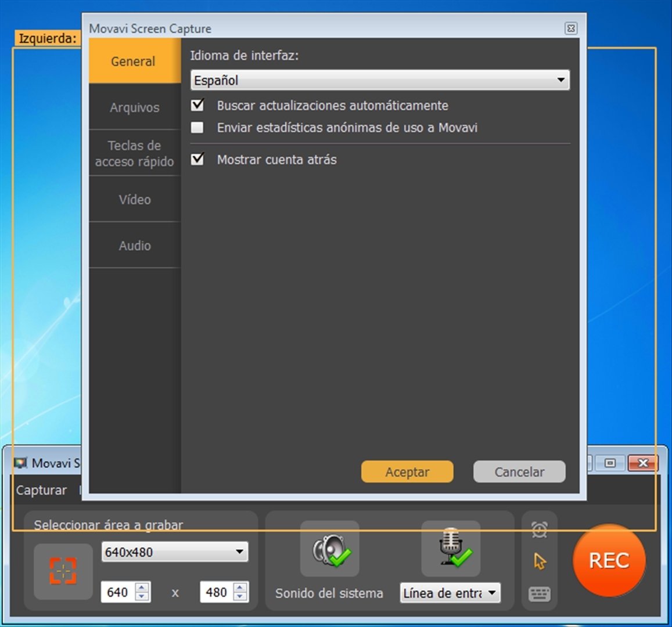This screenshot has width=672, height=627.
Task: Maximize the main Movavi window
Action: tap(610, 463)
